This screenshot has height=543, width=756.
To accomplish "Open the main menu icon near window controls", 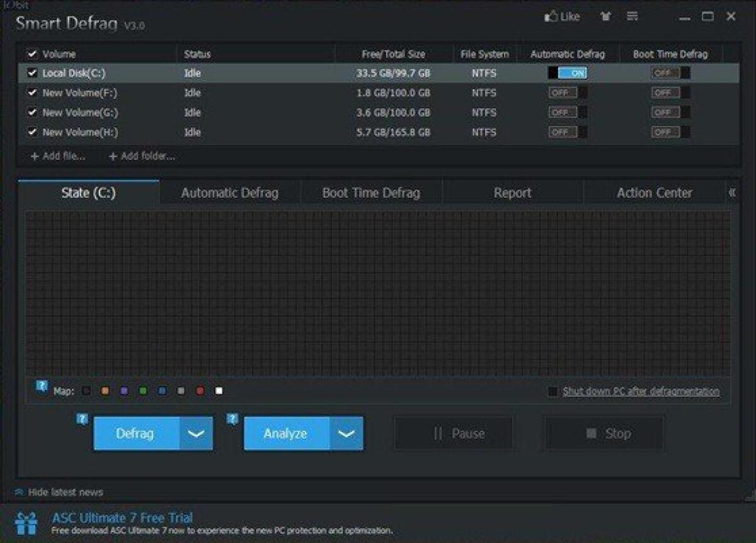I will [x=631, y=17].
